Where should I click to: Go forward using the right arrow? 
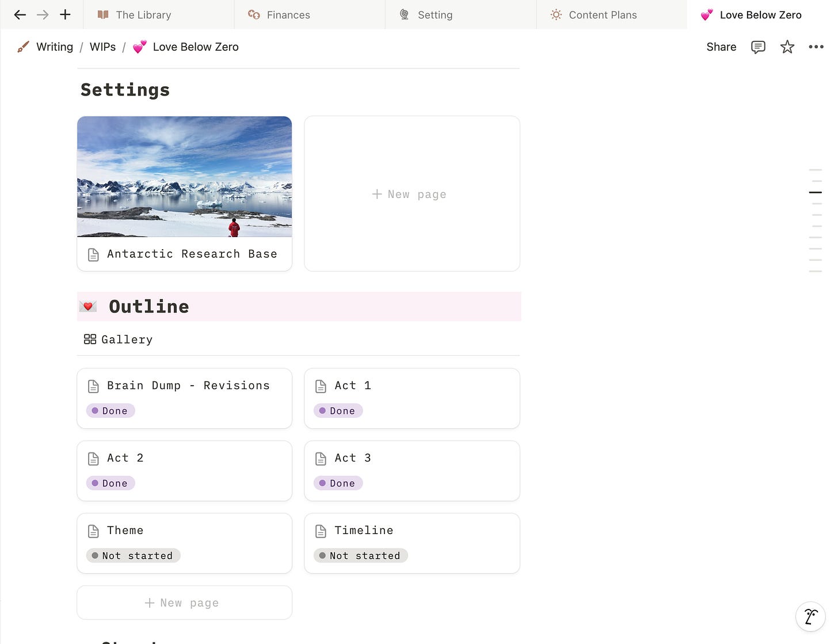click(x=43, y=15)
